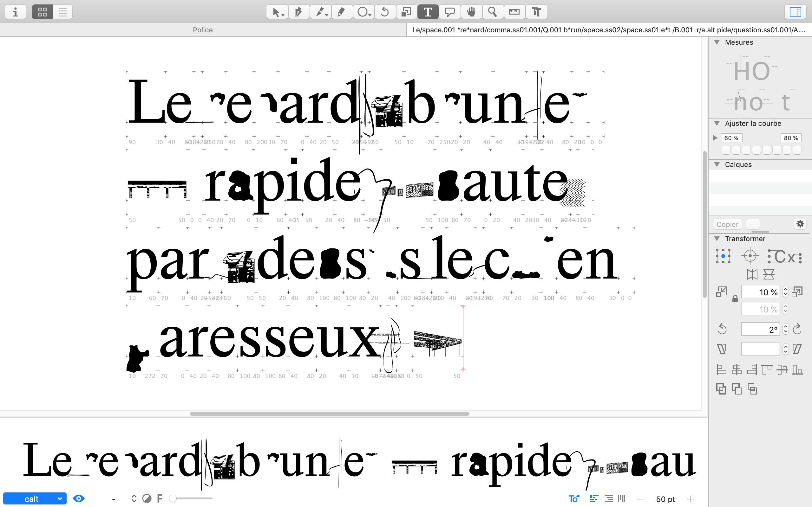Open the calt features dropdown
Image resolution: width=812 pixels, height=507 pixels.
pos(35,499)
